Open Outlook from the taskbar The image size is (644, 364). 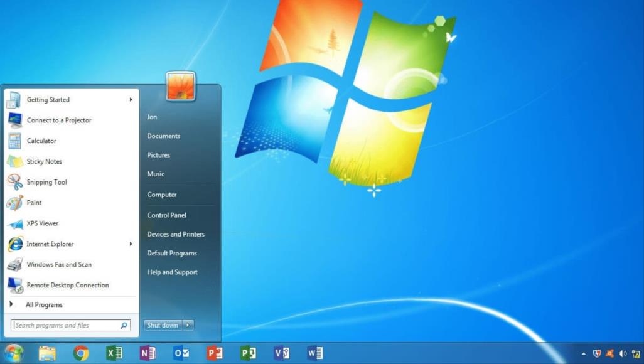click(x=181, y=353)
